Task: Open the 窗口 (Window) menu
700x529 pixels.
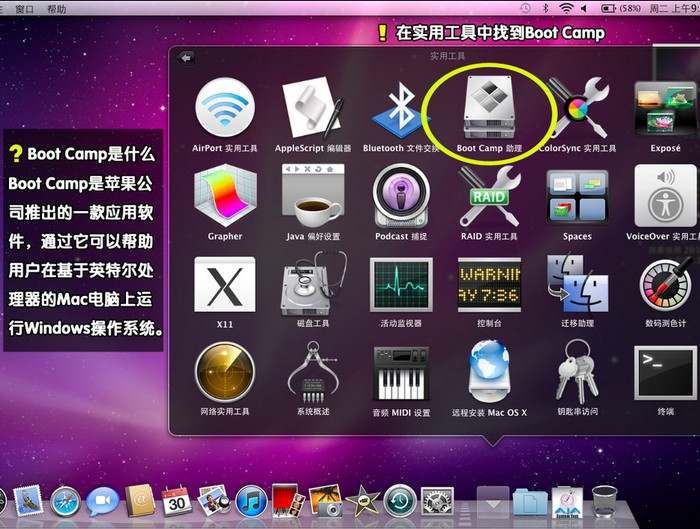Action: click(23, 8)
